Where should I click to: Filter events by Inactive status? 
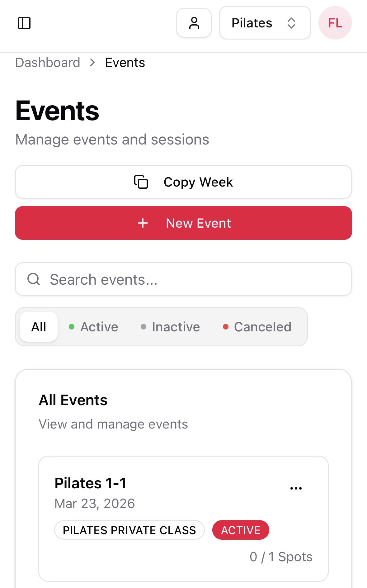click(x=170, y=327)
